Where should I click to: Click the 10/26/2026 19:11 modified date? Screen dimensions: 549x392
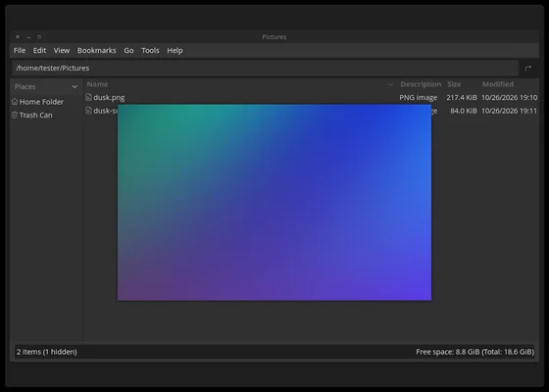point(510,111)
